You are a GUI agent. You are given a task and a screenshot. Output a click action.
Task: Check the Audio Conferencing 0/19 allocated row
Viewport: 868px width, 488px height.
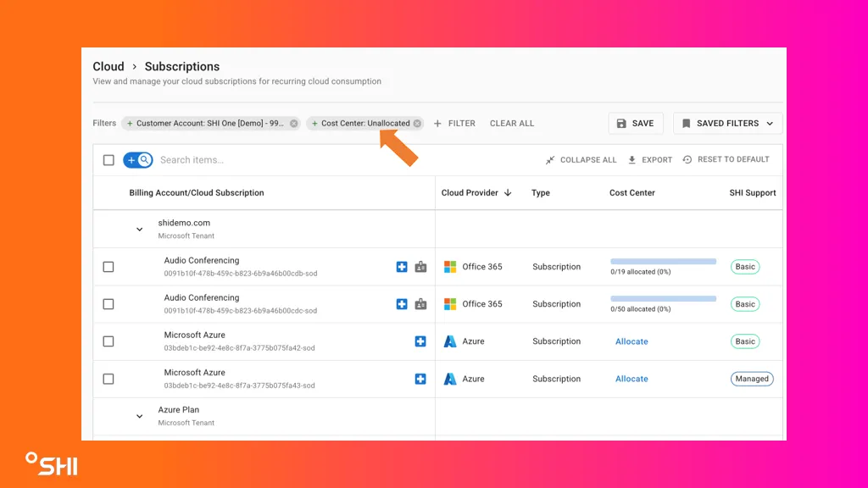(x=108, y=267)
